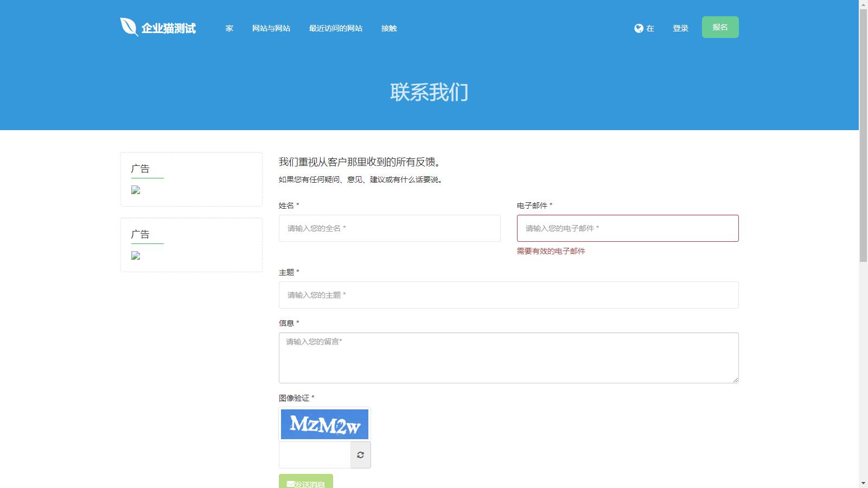
Task: Click the down arrow on page scrollbar
Action: tap(863, 483)
